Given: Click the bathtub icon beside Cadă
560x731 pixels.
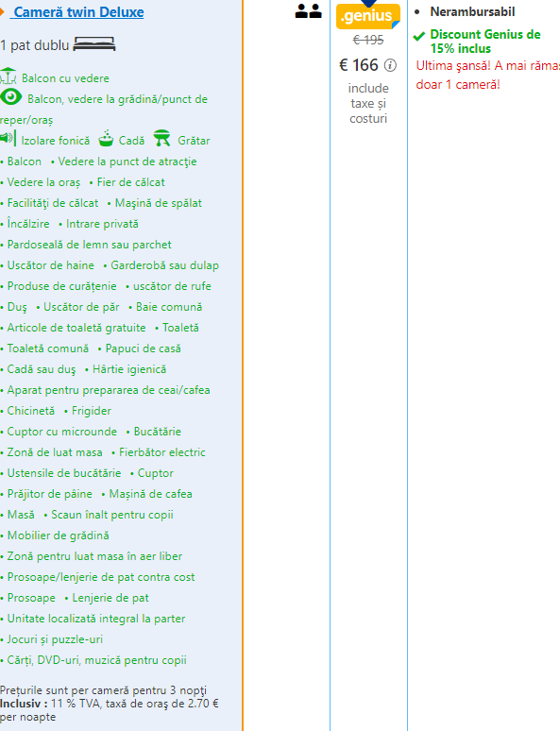Looking at the screenshot, I should [106, 139].
